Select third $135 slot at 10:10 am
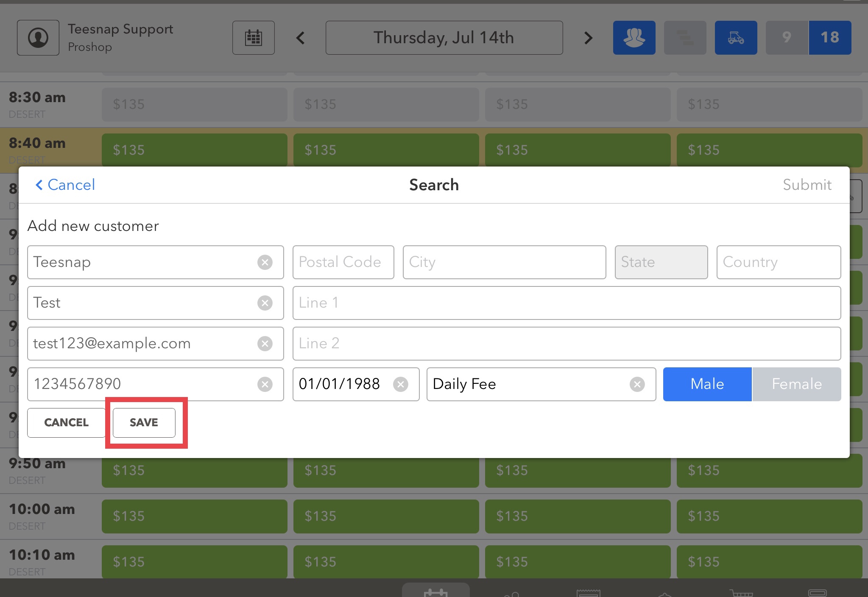Image resolution: width=868 pixels, height=597 pixels. (578, 562)
